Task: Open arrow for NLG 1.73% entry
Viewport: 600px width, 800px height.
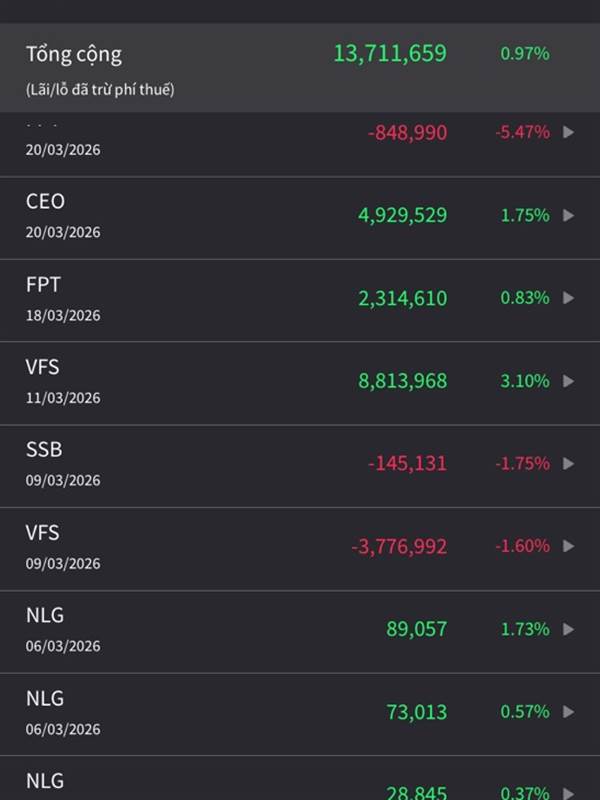Action: click(x=569, y=629)
